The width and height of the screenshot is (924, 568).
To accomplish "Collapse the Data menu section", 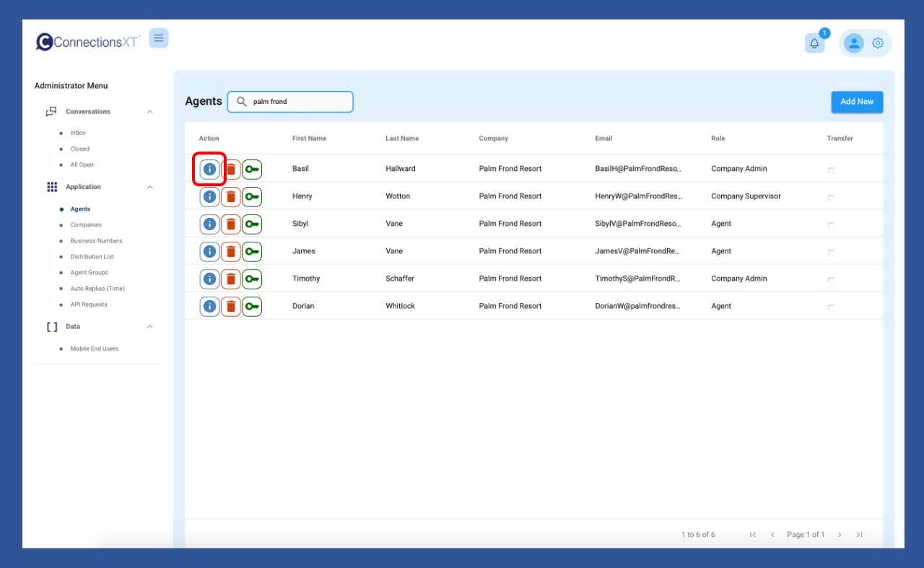I will tap(150, 327).
